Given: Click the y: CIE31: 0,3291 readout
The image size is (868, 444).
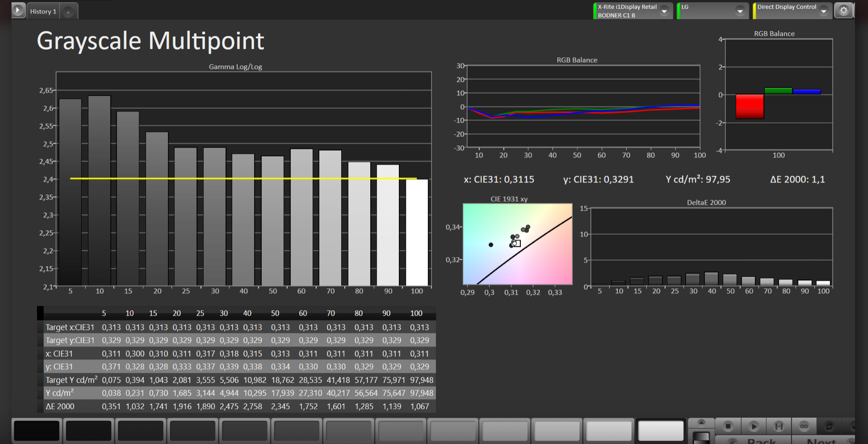Looking at the screenshot, I should pyautogui.click(x=598, y=179).
